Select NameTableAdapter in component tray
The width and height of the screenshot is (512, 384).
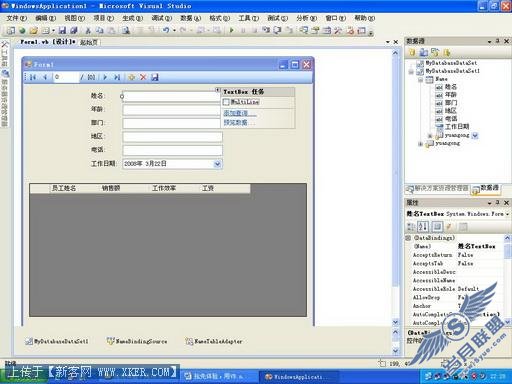click(214, 341)
